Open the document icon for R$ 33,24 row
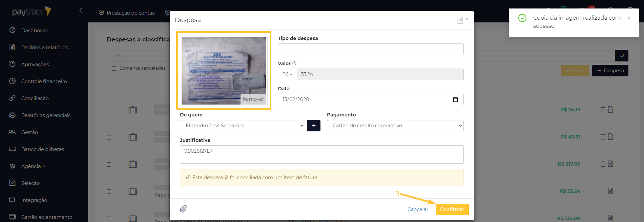 [610, 191]
